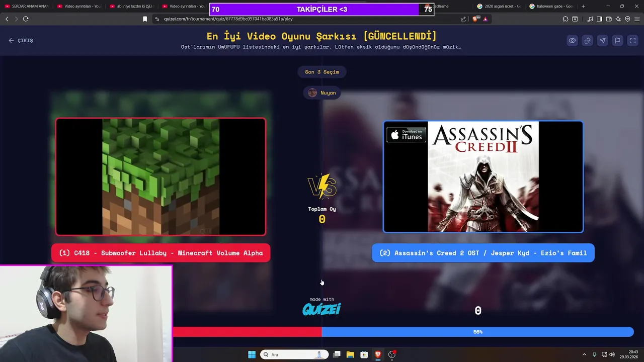Click the microphone icon in system tray
This screenshot has width=644, height=362.
[x=594, y=354]
